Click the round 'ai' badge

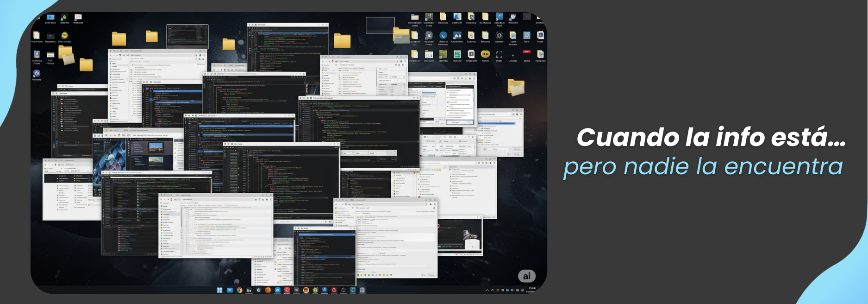click(x=526, y=276)
